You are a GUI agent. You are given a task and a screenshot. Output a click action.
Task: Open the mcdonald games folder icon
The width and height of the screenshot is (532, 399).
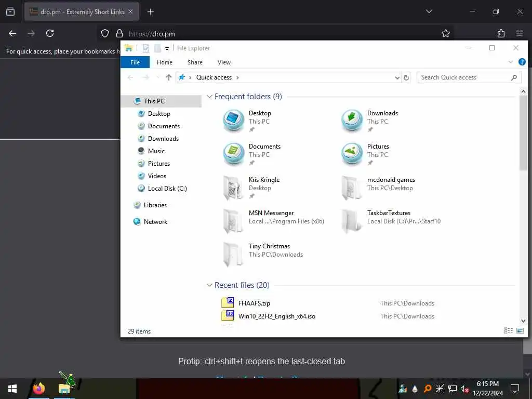352,187
